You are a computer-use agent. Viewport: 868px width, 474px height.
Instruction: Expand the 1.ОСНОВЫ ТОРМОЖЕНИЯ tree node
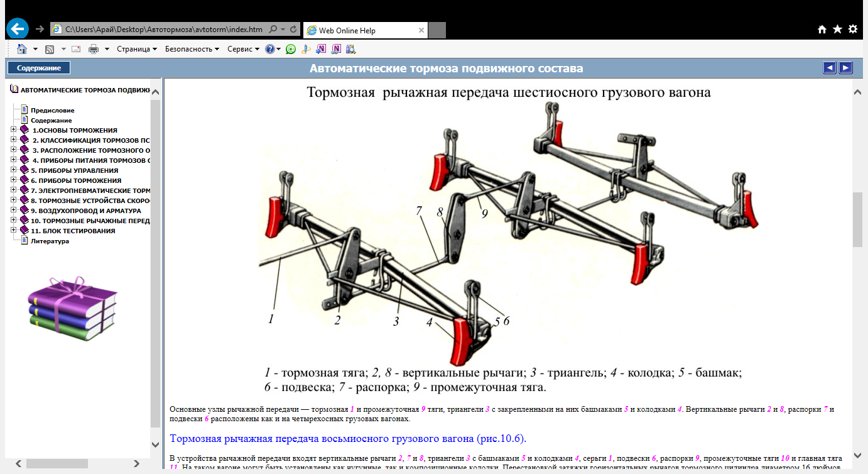(14, 130)
